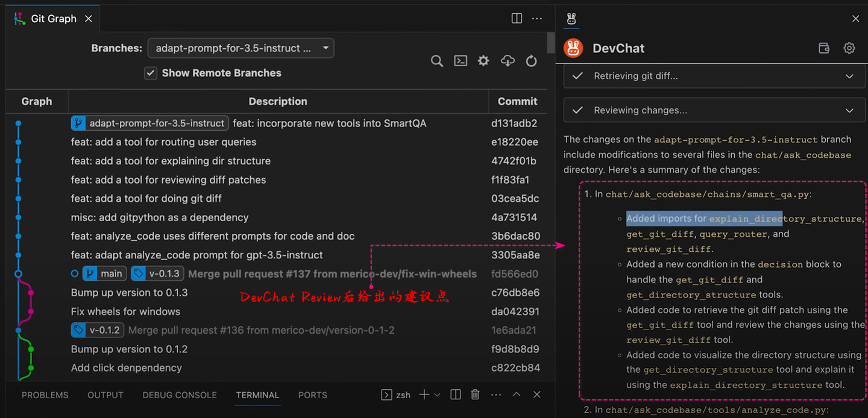Image resolution: width=868 pixels, height=418 pixels.
Task: Uncheck Show Remote Branches
Action: (x=150, y=73)
